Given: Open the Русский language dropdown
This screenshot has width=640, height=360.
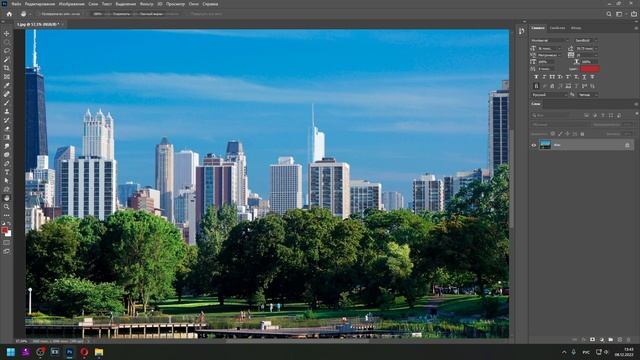Looking at the screenshot, I should [549, 95].
